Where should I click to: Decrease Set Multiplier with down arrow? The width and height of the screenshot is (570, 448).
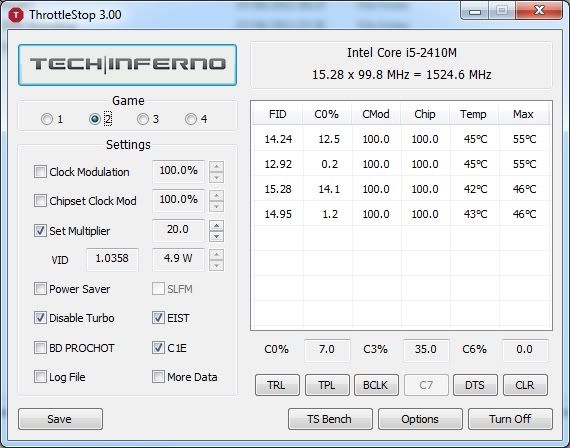tap(217, 236)
